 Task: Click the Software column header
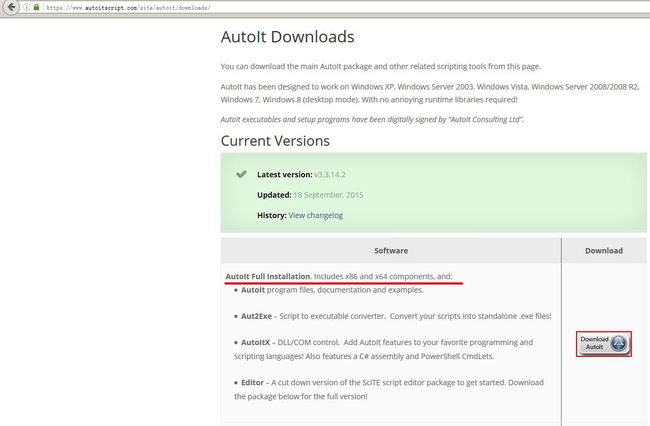tap(391, 251)
